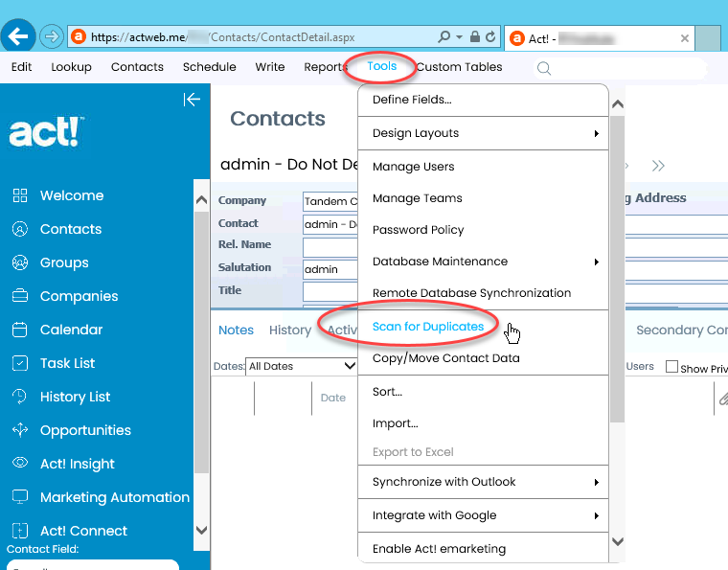Go back with the browser back arrow
Viewport: 728px width, 570px height.
[17, 36]
